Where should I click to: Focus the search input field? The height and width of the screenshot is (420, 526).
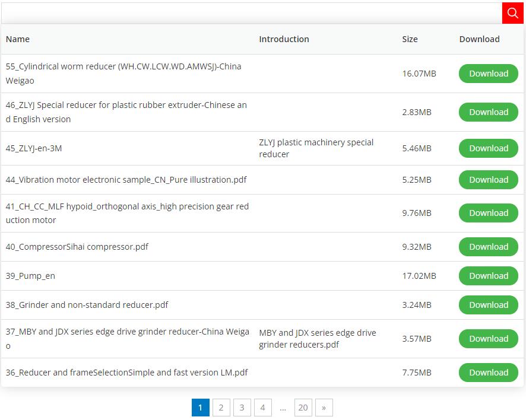coord(252,13)
